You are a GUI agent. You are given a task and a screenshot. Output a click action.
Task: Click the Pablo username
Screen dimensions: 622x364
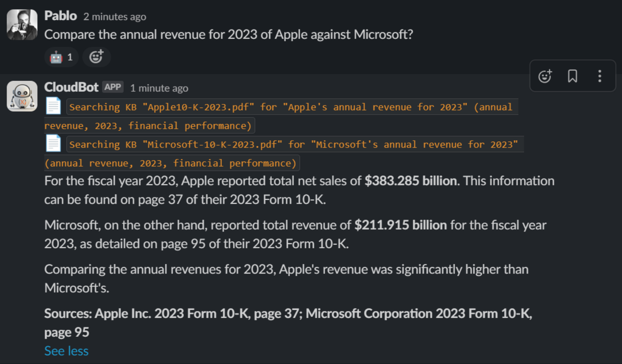click(60, 16)
